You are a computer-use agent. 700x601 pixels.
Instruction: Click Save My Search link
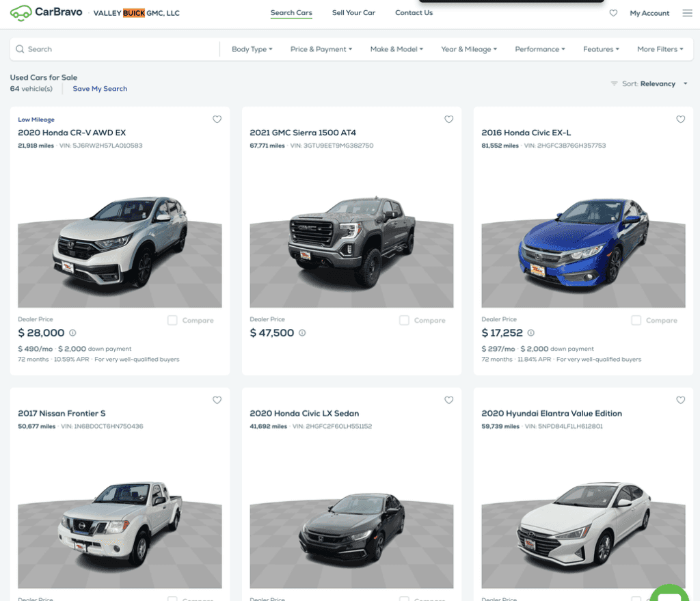[x=100, y=88]
